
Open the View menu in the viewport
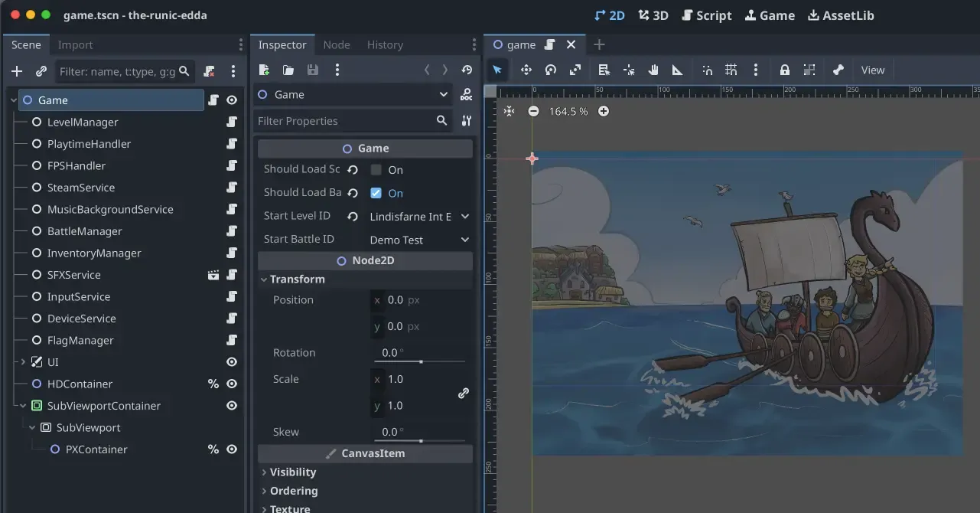coord(872,70)
